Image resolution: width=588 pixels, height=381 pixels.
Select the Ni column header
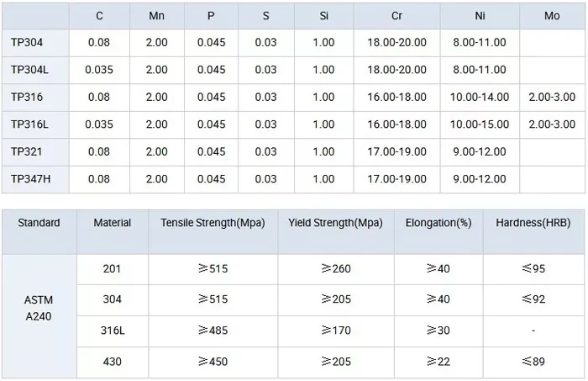[479, 15]
